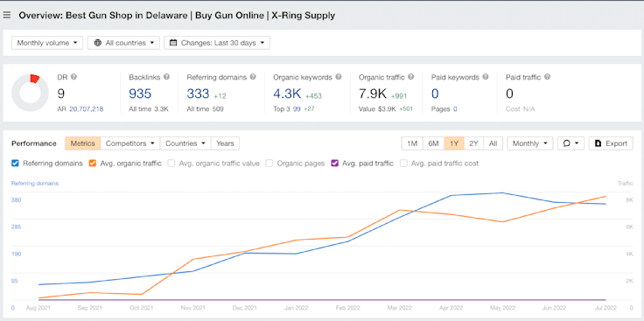This screenshot has height=321, width=644.
Task: Select the All time range
Action: (493, 143)
